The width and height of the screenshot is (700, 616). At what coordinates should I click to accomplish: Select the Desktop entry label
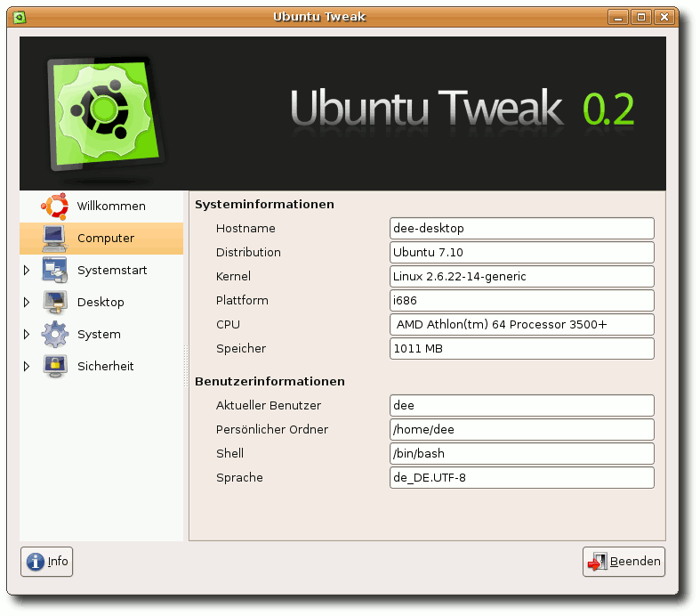[101, 303]
